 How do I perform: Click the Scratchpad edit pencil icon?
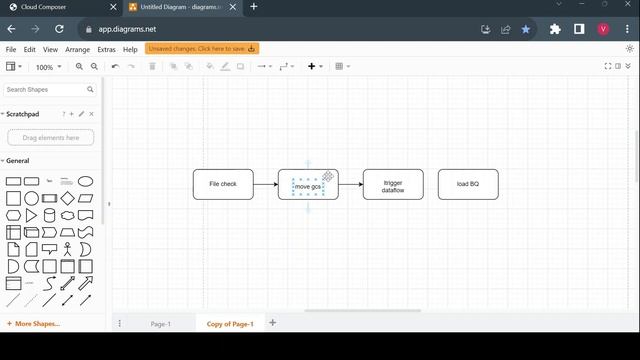(81, 114)
